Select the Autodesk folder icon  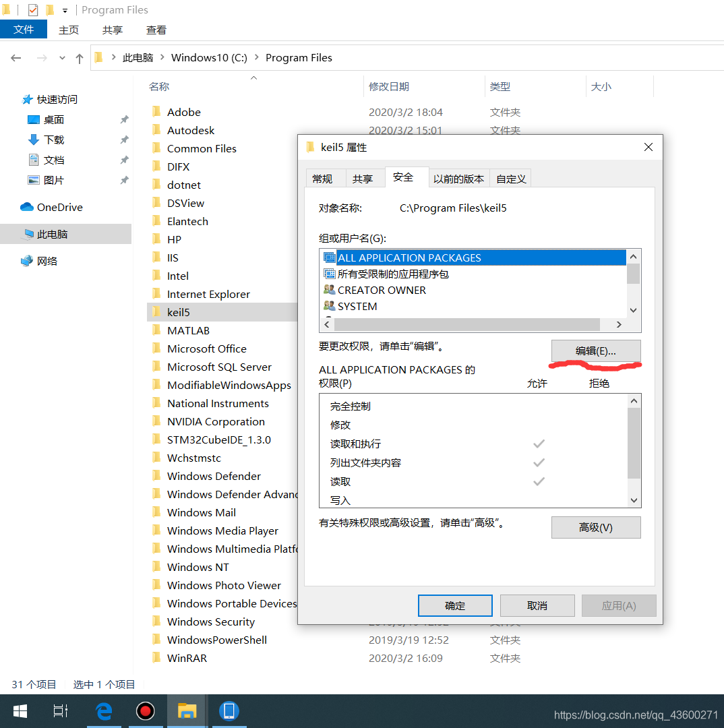(x=156, y=130)
